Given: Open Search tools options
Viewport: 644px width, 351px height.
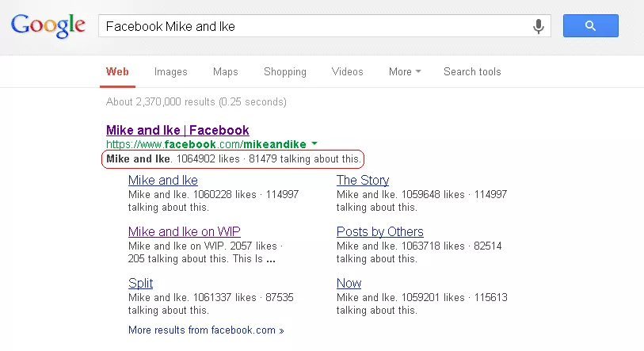Looking at the screenshot, I should [472, 71].
